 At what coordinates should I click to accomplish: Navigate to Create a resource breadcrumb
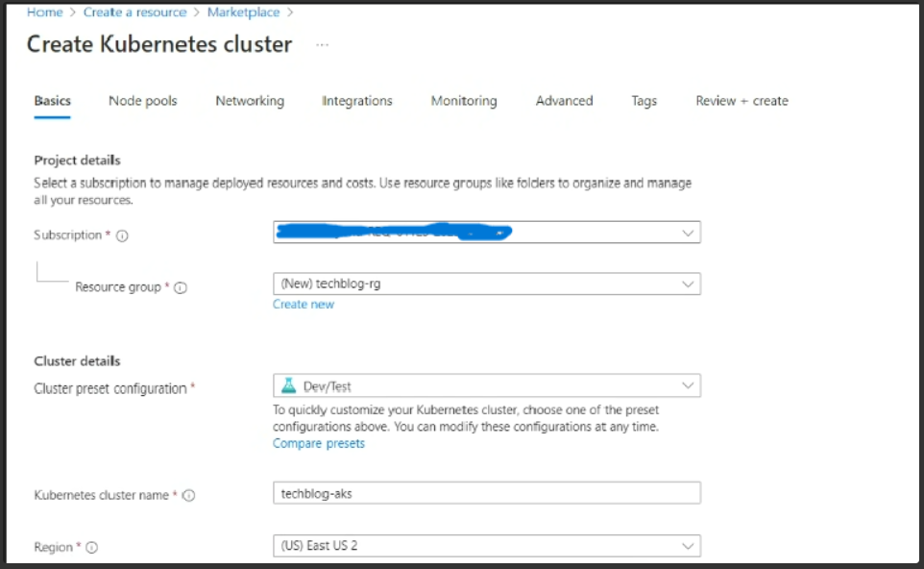(134, 12)
